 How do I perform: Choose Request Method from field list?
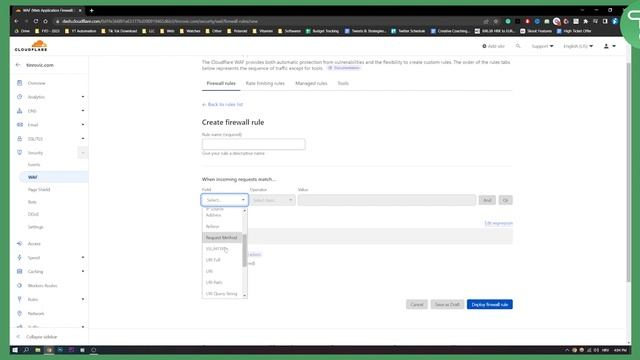222,238
